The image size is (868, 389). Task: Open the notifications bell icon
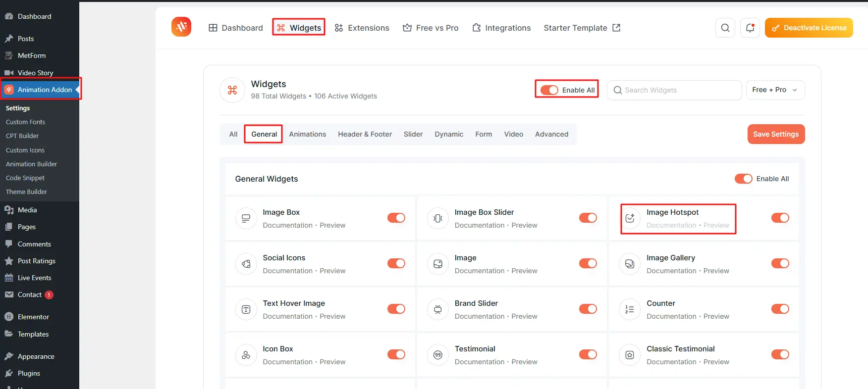(750, 28)
